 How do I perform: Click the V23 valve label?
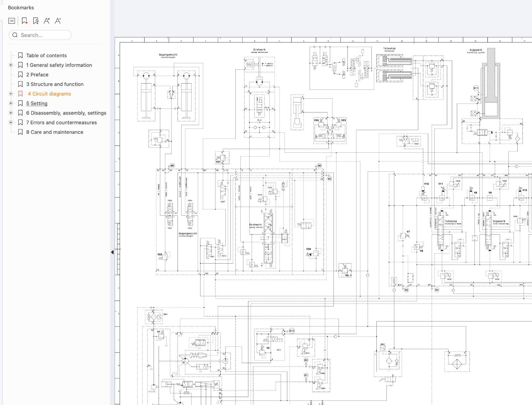pos(343,120)
